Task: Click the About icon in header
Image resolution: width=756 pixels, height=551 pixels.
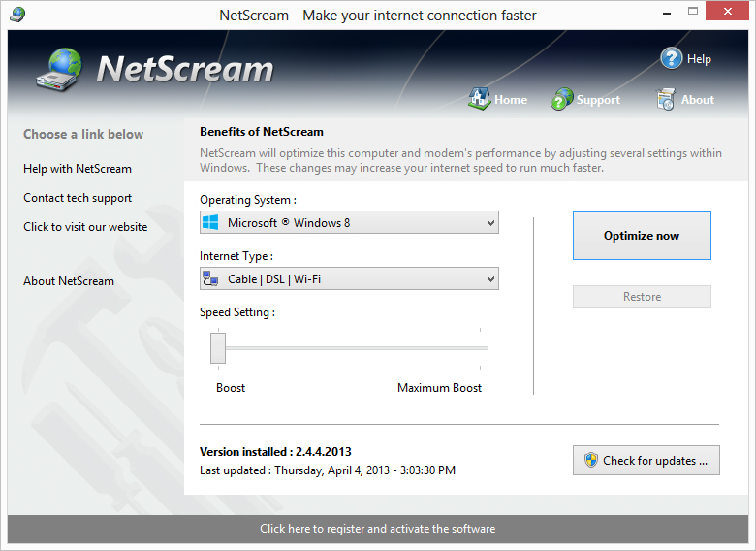Action: click(x=665, y=99)
